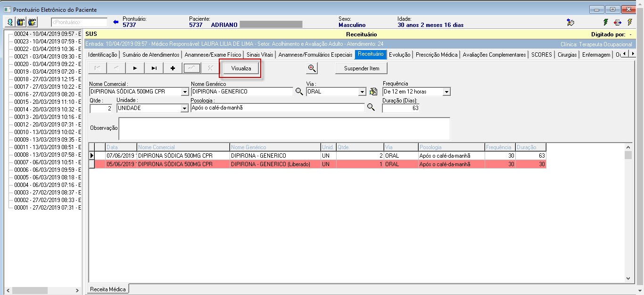Click the magnifier next to Posologia field
Image resolution: width=644 pixels, height=295 pixels.
371,108
